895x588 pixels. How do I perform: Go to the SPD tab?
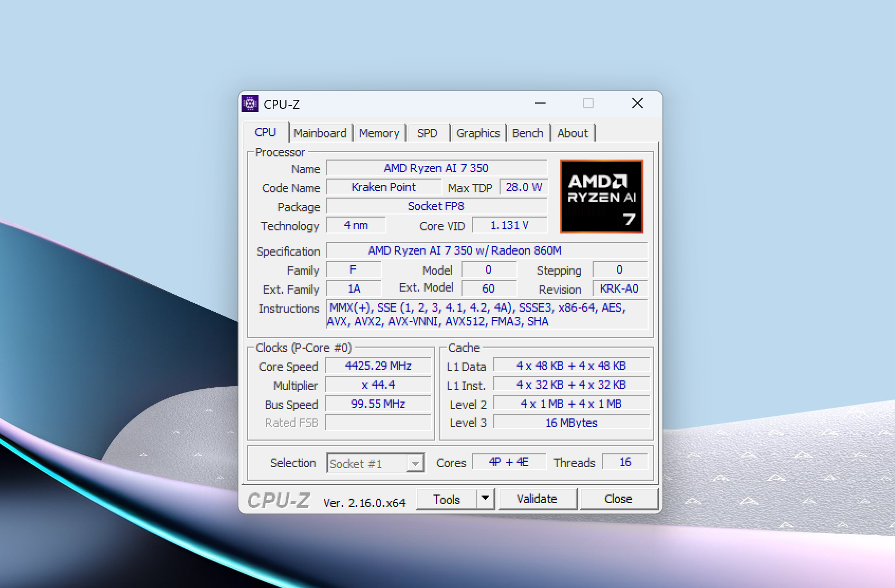(x=428, y=133)
